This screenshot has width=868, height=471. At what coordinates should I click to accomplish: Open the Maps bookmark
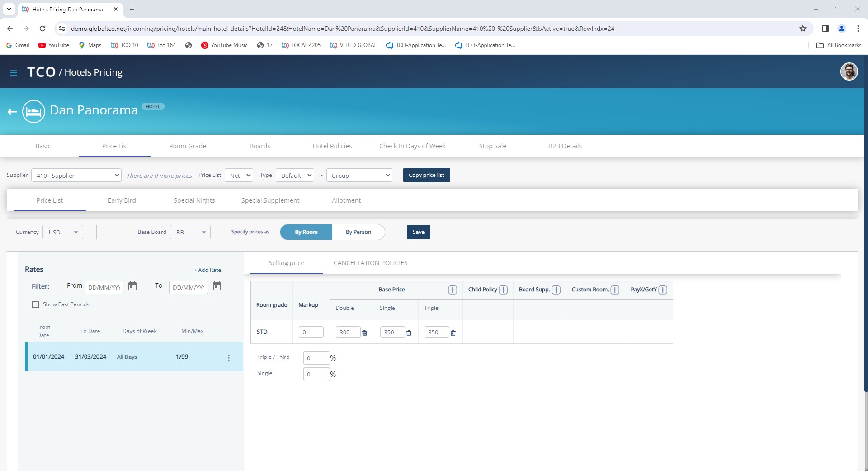click(x=90, y=45)
